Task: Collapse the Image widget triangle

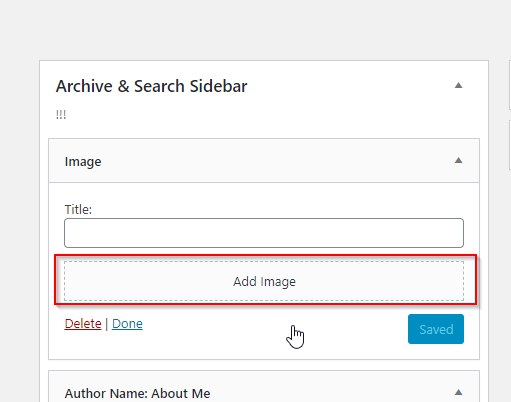Action: click(458, 160)
